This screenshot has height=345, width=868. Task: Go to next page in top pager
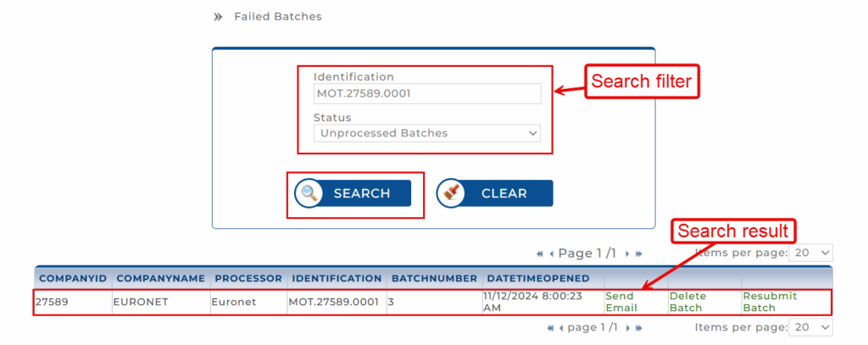pyautogui.click(x=627, y=253)
